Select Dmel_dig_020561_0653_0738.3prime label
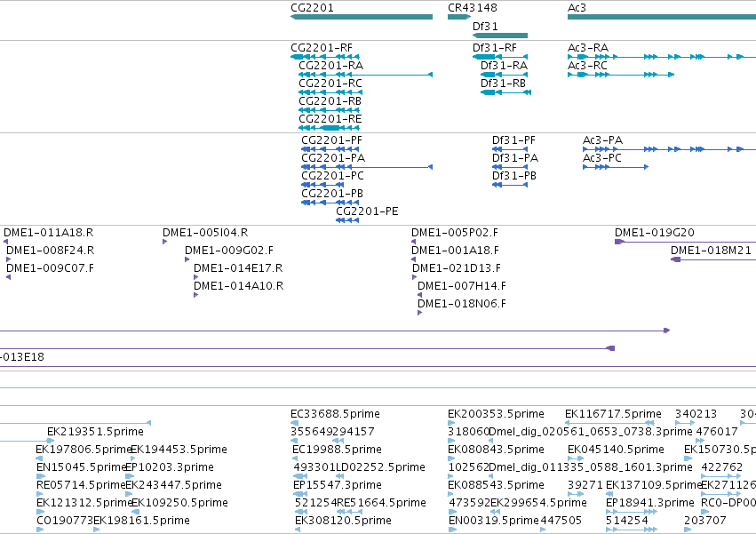The image size is (756, 534). [x=591, y=432]
